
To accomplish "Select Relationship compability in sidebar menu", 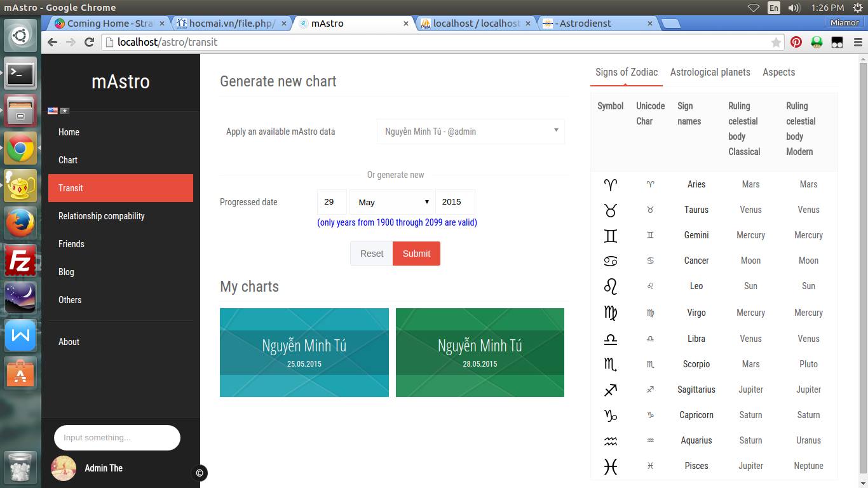I will pyautogui.click(x=102, y=216).
